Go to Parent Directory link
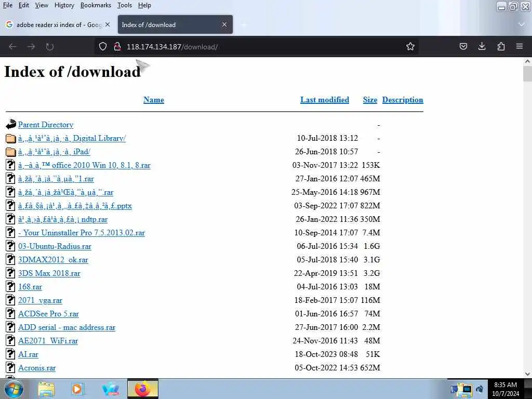 (x=46, y=125)
